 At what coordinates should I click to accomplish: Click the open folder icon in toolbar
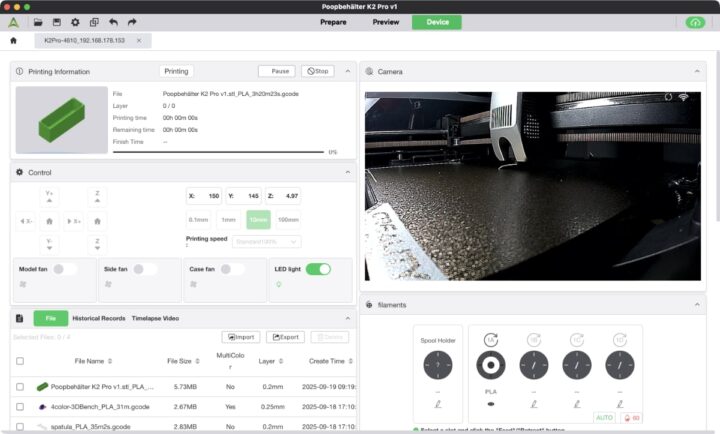tap(38, 22)
